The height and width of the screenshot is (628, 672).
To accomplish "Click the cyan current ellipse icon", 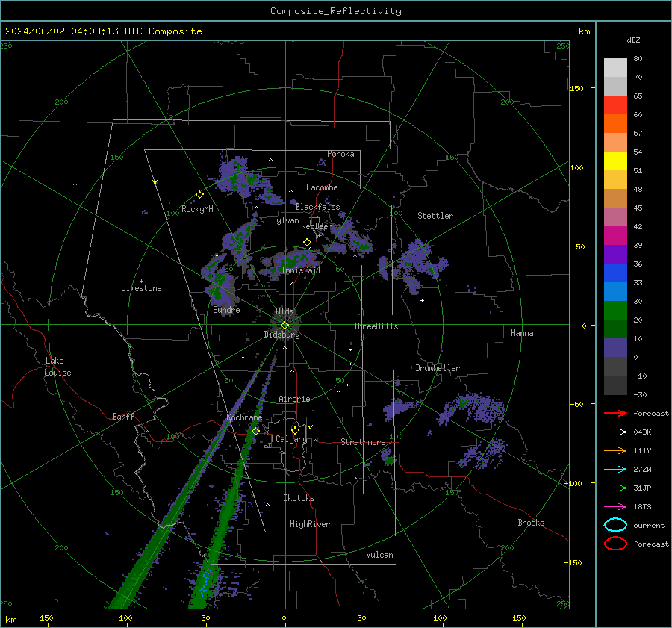I will (615, 525).
